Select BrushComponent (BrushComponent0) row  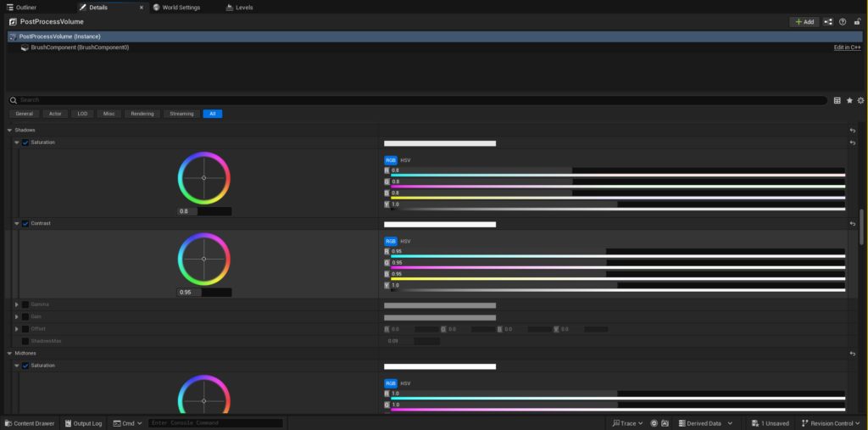click(x=435, y=47)
